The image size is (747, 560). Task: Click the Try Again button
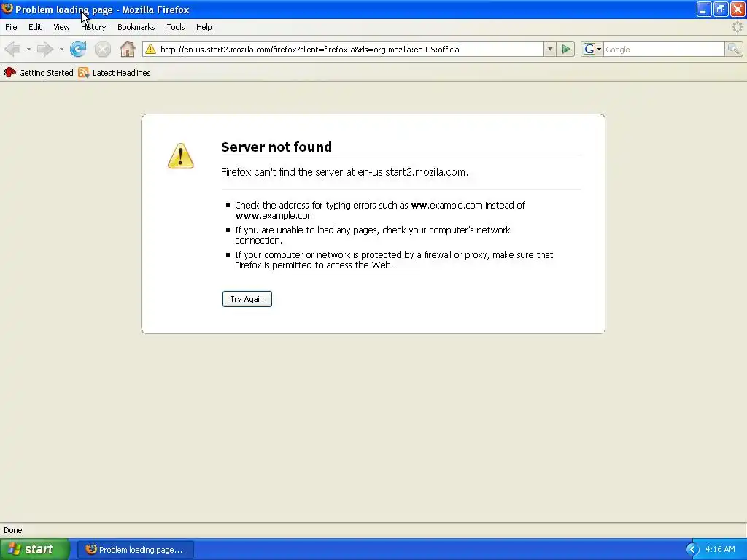tap(247, 299)
